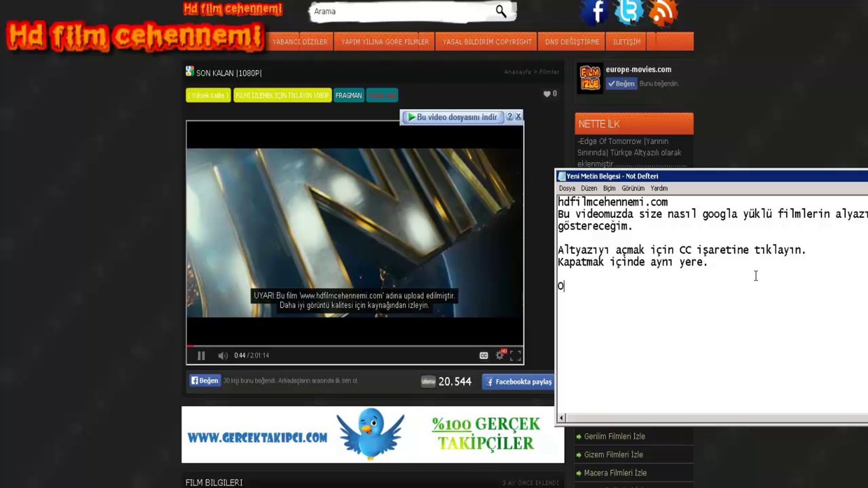Click the heart favorite icon
Image resolution: width=868 pixels, height=488 pixels.
[x=547, y=94]
